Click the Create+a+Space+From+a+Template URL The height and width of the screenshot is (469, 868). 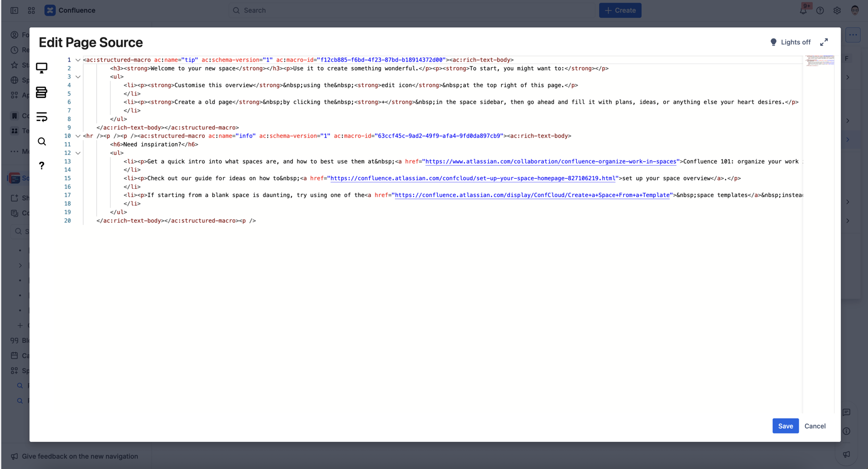tap(532, 195)
